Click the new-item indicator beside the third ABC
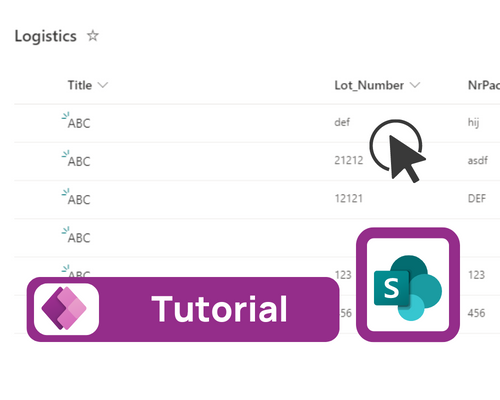 [65, 192]
